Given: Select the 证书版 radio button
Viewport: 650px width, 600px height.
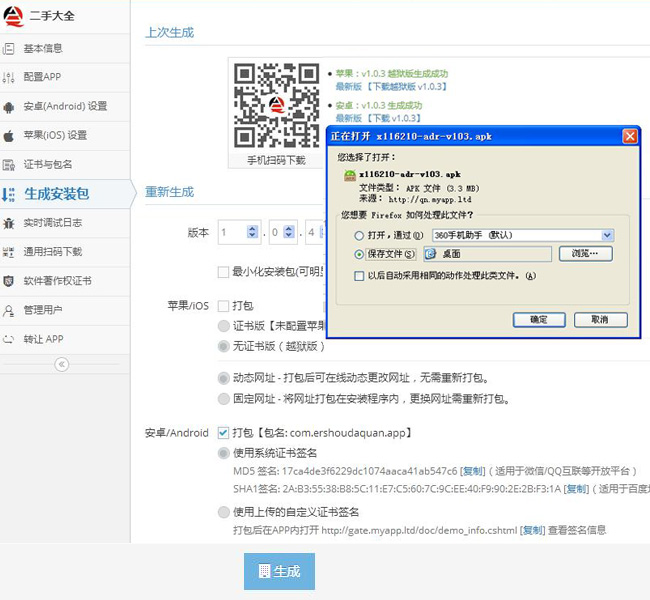Looking at the screenshot, I should tap(224, 326).
